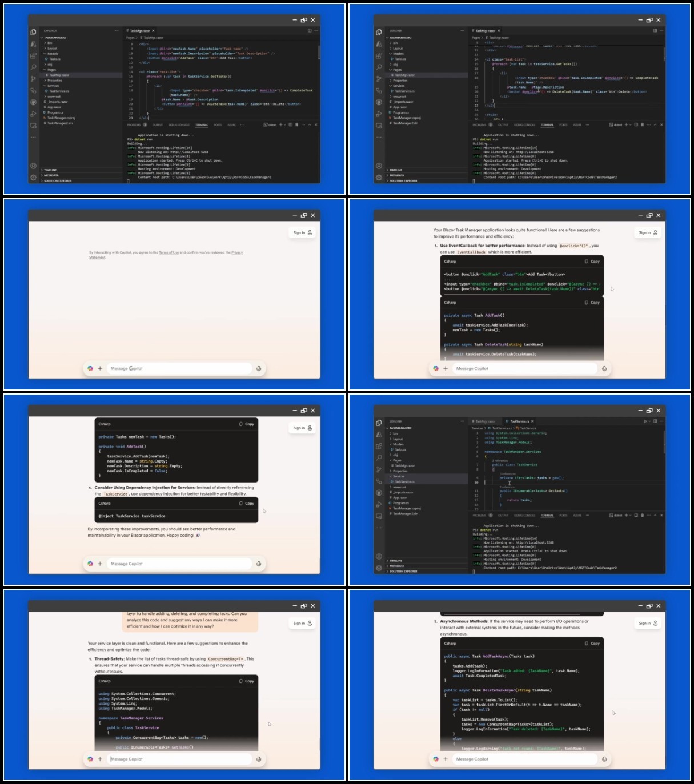In top-left VS Code, expand the SOLUTION EXPLORER section
This screenshot has height=784, width=694.
(x=57, y=180)
